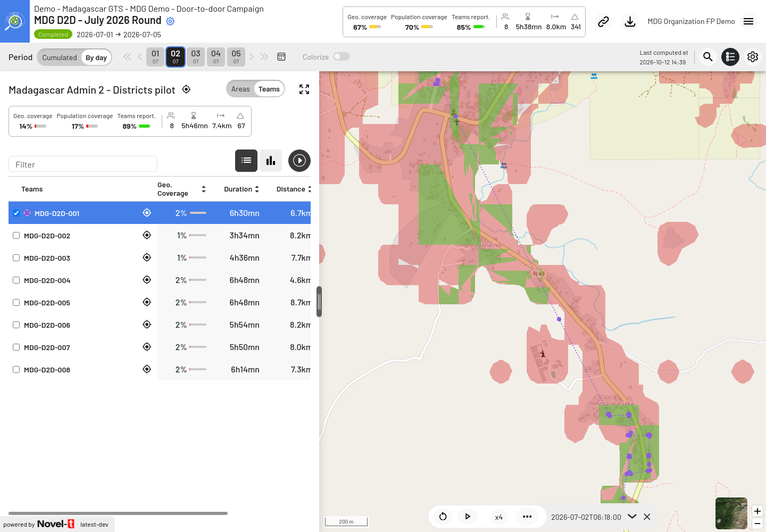Image resolution: width=766 pixels, height=532 pixels.
Task: Copy the share link icon
Action: [x=603, y=22]
